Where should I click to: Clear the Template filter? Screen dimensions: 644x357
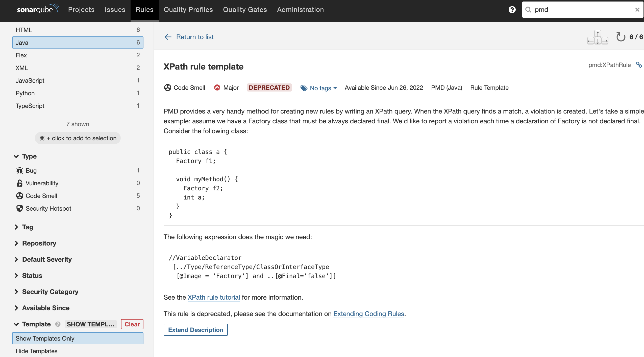132,324
